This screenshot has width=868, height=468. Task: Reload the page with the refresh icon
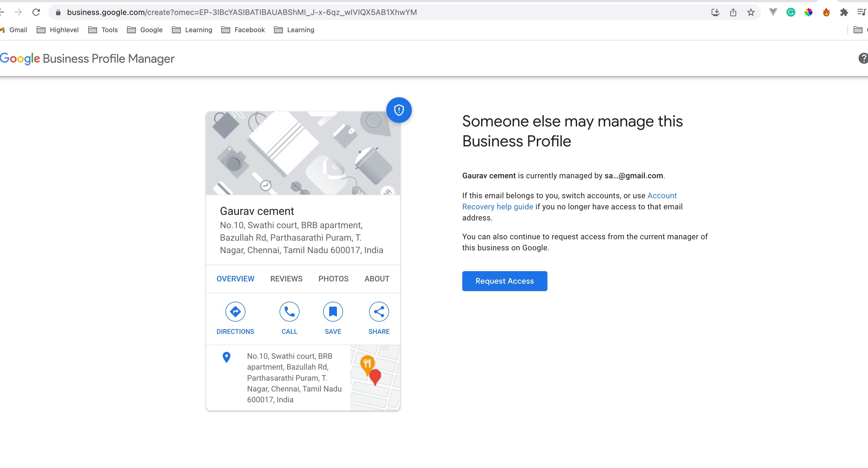pos(36,12)
